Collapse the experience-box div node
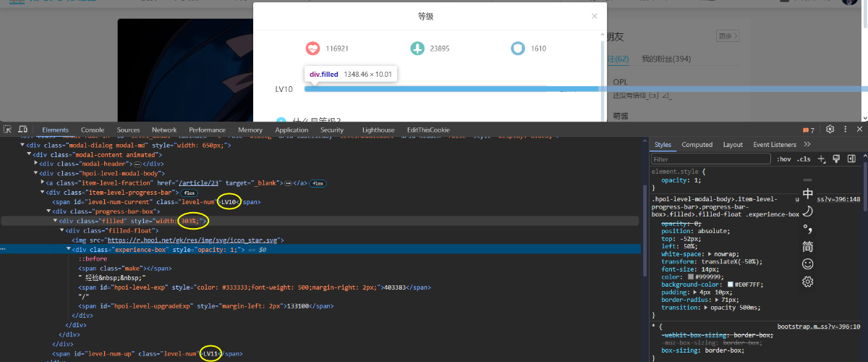 pos(68,249)
